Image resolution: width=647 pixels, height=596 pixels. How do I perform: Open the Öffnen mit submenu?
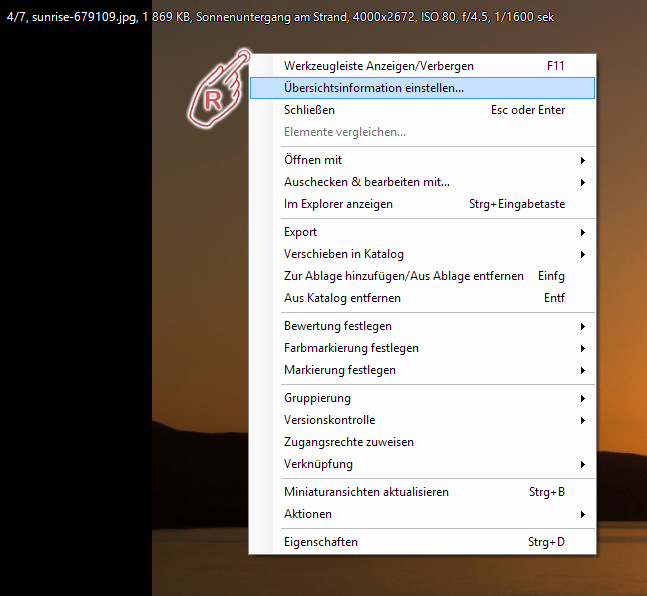click(x=422, y=160)
